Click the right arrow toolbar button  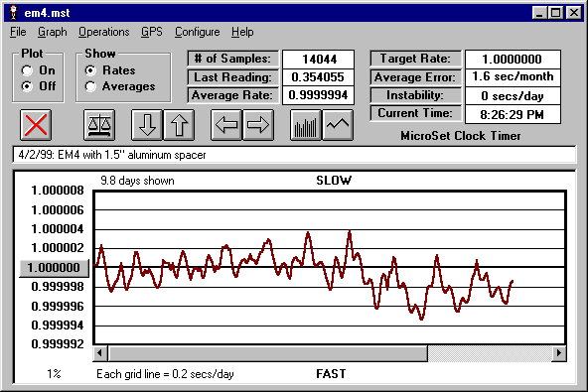pos(258,125)
